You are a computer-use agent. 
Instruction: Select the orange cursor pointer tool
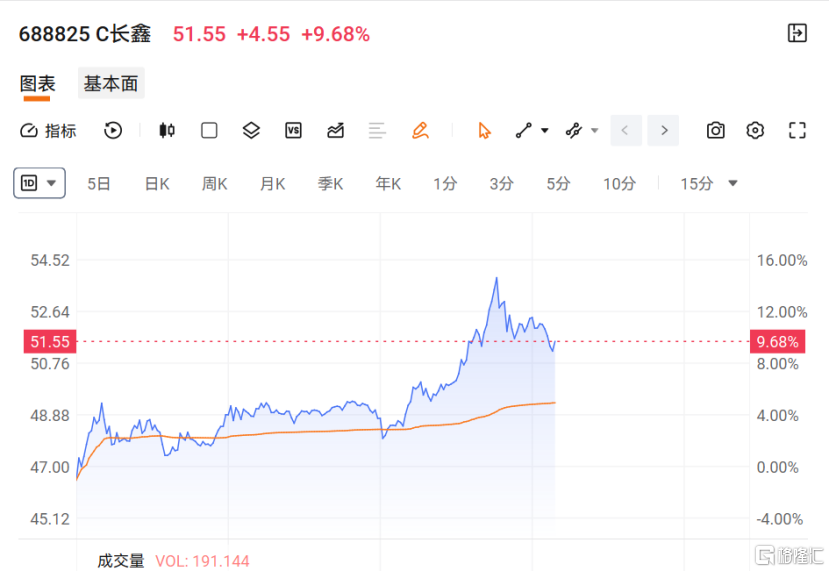484,130
